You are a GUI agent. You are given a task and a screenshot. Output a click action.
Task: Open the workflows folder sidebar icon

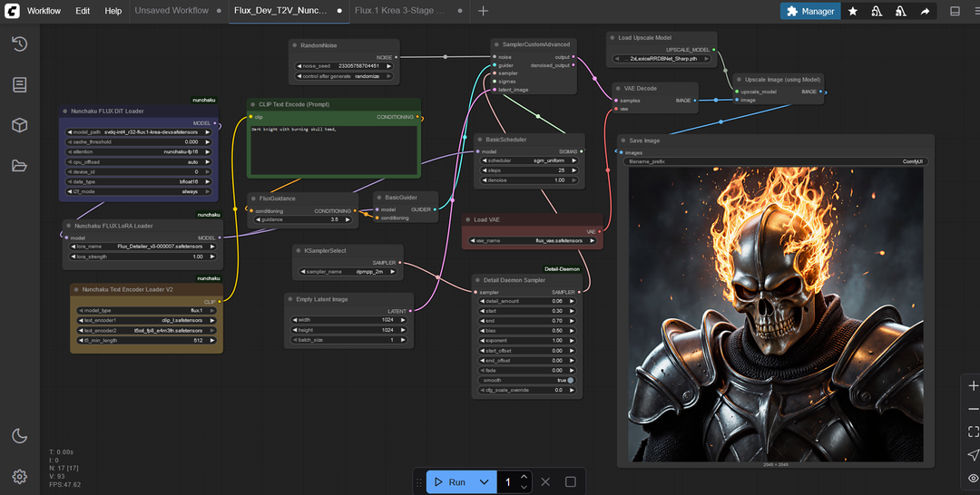point(19,165)
